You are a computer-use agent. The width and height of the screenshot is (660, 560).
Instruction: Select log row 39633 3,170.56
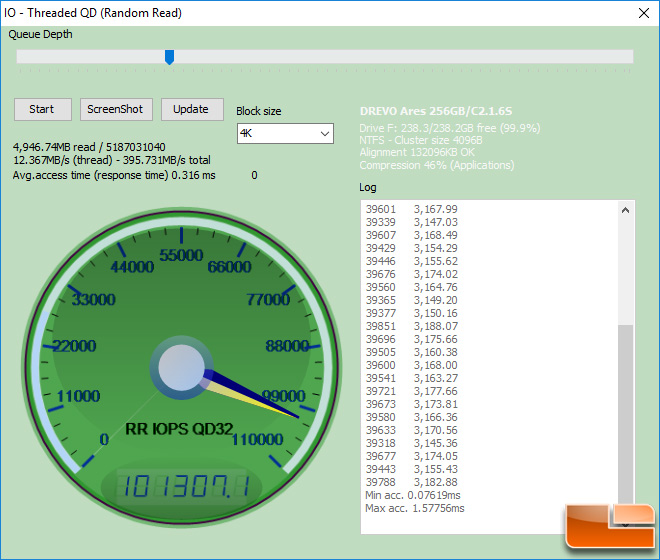click(x=411, y=430)
